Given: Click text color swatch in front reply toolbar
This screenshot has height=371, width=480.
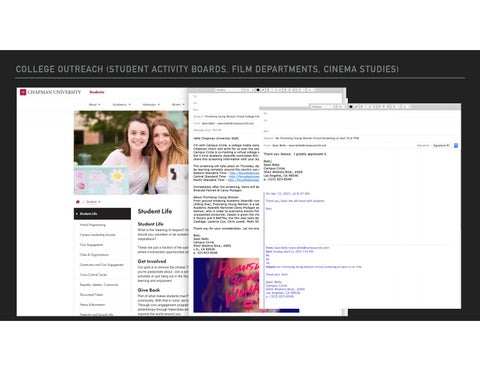Looking at the screenshot, I should (351, 107).
